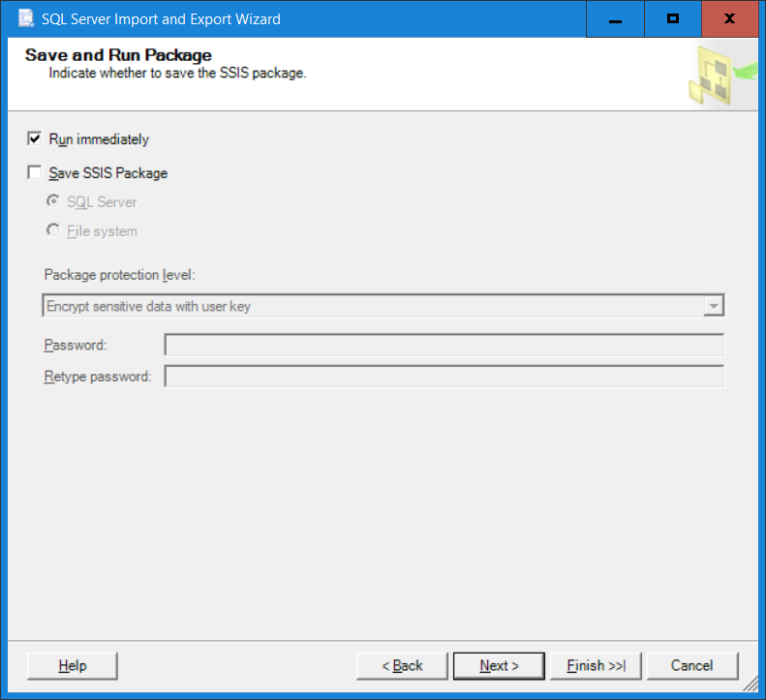
Task: Cancel the Import and Export Wizard
Action: [x=692, y=666]
